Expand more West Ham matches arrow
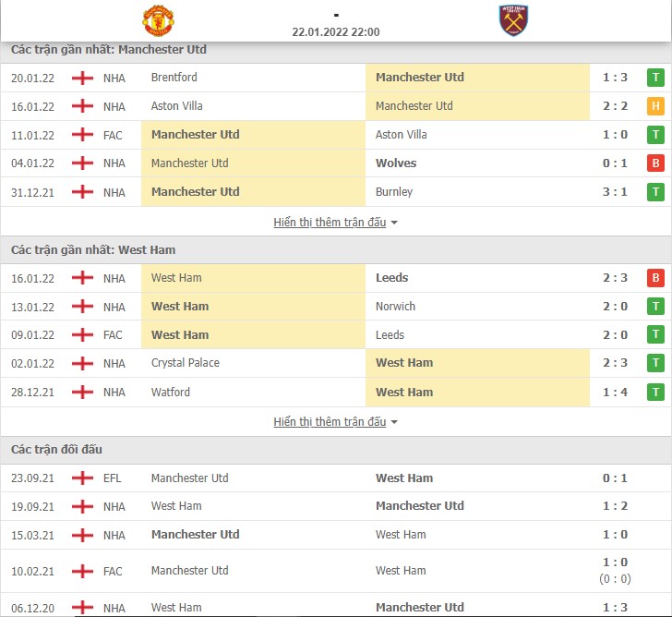672x617 pixels. click(394, 422)
